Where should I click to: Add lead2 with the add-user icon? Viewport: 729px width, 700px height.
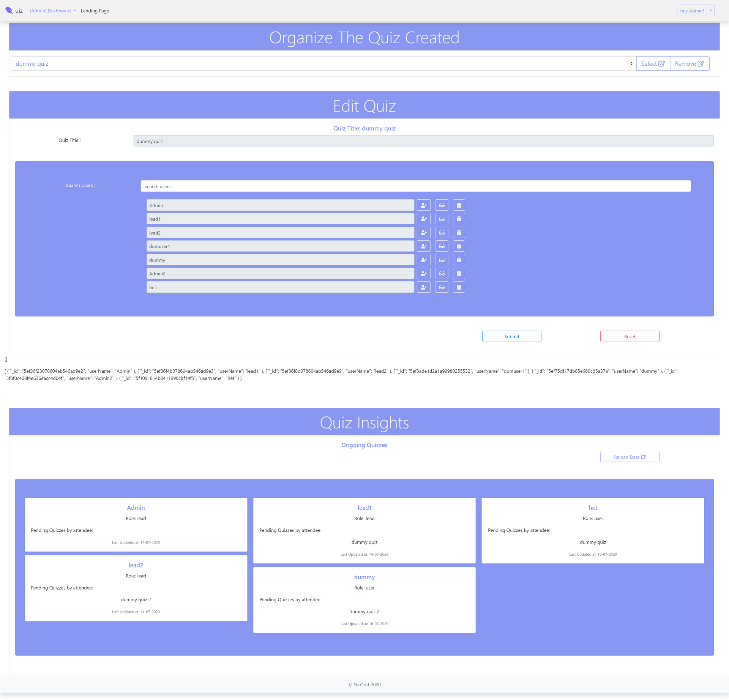click(x=423, y=233)
